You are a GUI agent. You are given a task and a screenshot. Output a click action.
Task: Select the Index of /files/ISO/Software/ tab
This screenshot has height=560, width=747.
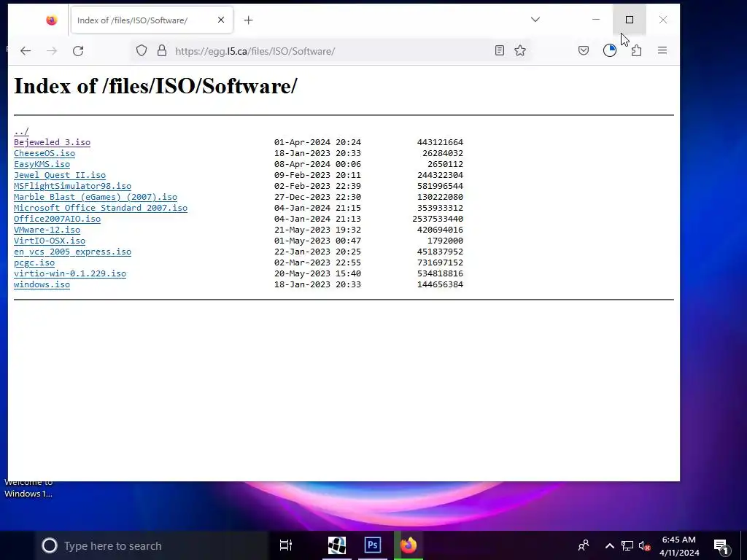tap(152, 20)
